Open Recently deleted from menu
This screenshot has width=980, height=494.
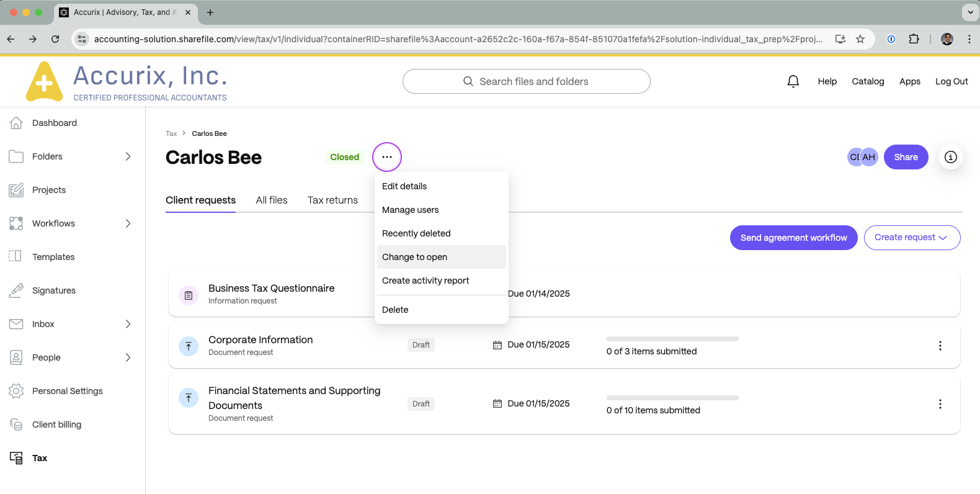tap(442, 233)
